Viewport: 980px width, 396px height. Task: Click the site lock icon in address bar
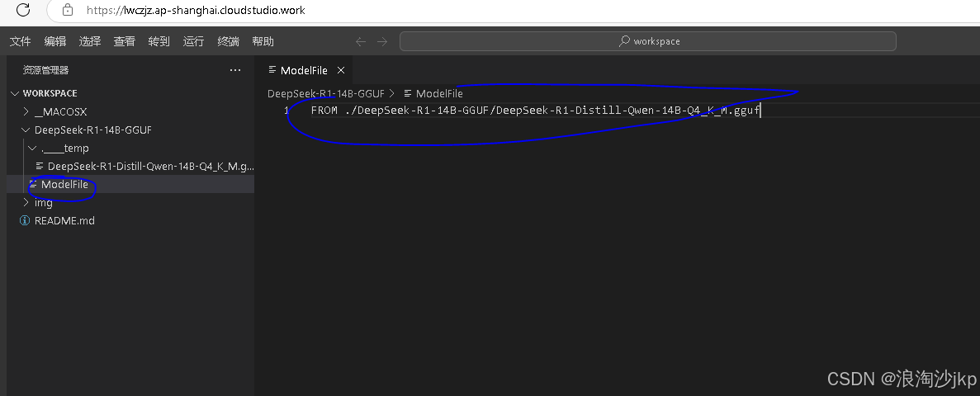point(68,10)
